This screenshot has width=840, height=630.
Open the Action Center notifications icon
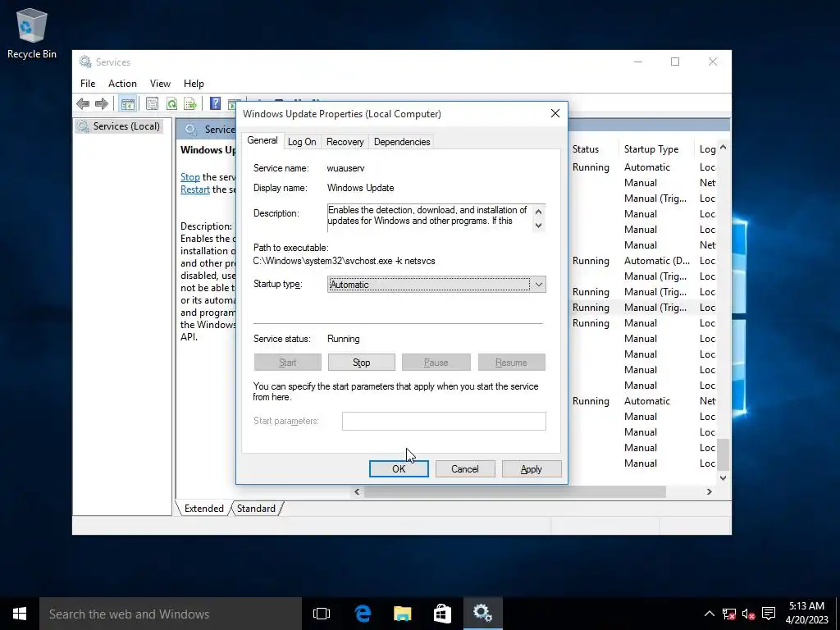pos(769,614)
